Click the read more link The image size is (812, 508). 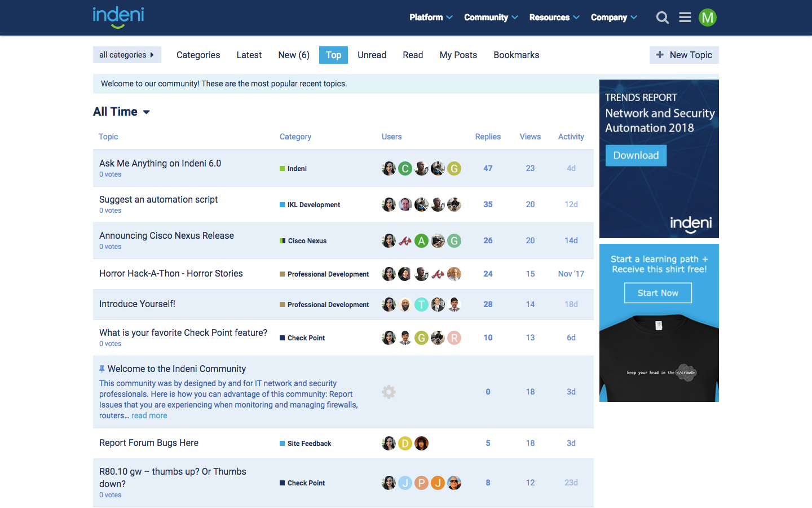pos(149,415)
